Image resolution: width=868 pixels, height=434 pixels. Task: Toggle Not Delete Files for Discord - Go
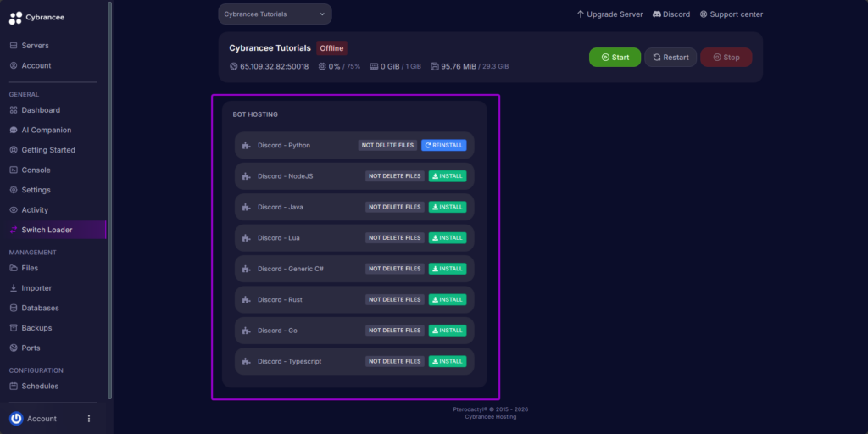click(x=395, y=331)
